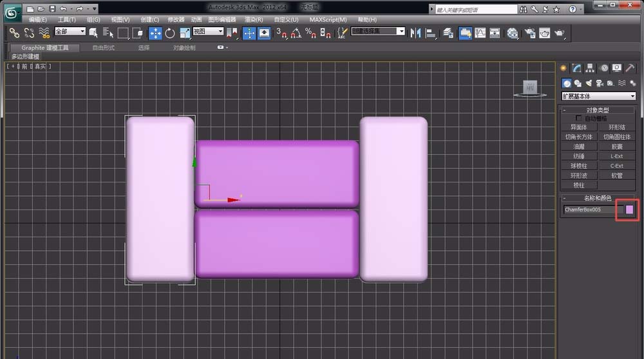The image size is (644, 359).
Task: Open the '编辑(E)' menu
Action: click(x=38, y=20)
